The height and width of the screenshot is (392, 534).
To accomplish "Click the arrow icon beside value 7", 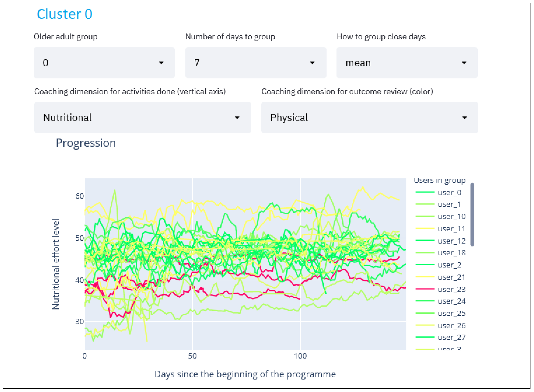I will click(312, 63).
